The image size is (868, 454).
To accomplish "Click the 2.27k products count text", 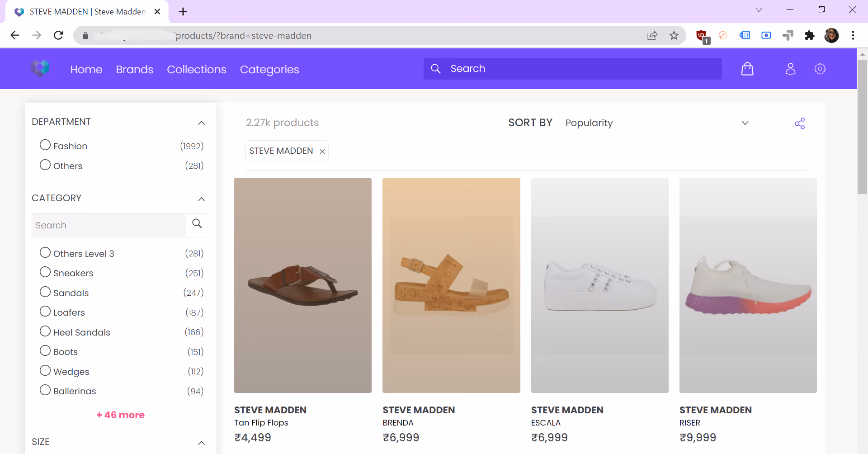I will (x=282, y=123).
